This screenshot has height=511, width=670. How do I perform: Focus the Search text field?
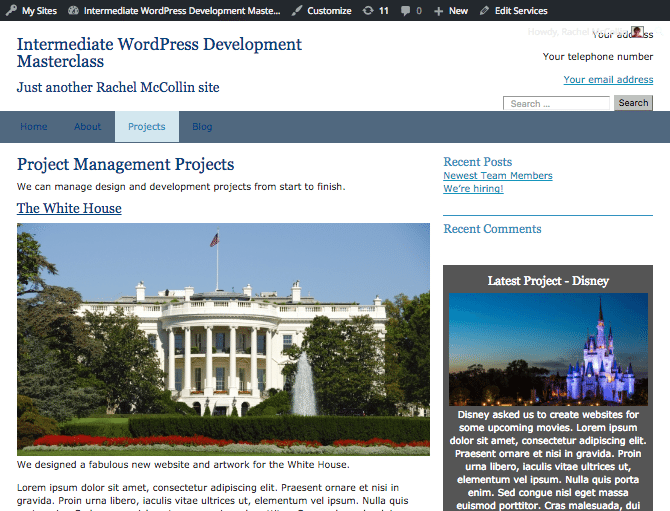click(x=557, y=103)
